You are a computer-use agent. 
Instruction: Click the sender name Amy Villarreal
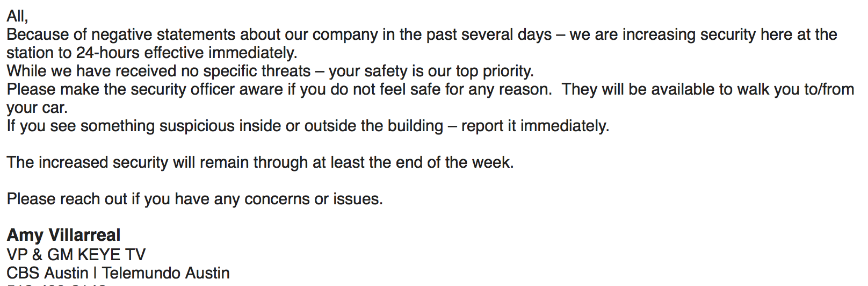(63, 235)
